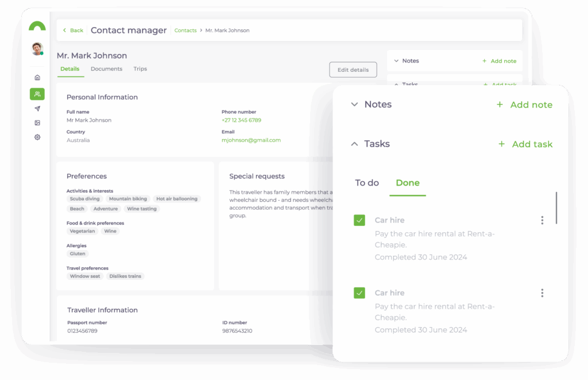588x380 pixels.
Task: Uncheck the first completed Car hire task
Action: (x=359, y=220)
